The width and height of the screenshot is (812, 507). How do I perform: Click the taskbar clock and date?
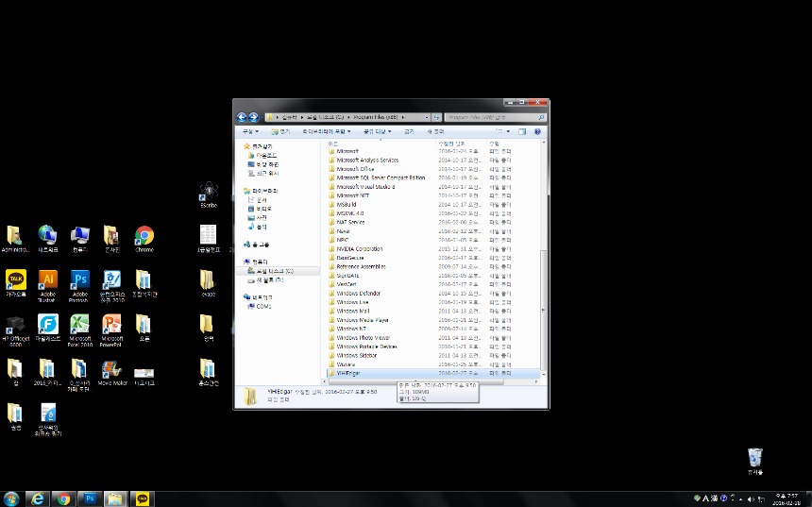point(787,499)
